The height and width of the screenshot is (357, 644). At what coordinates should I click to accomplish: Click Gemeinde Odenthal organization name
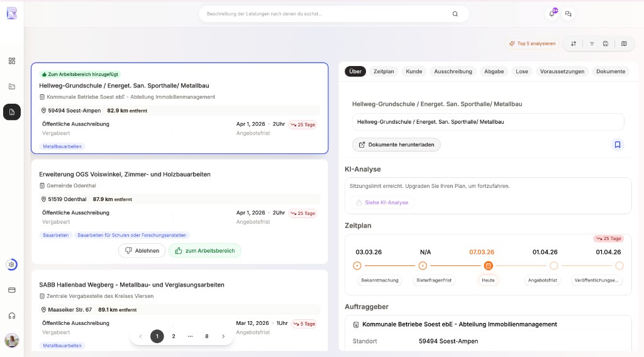pyautogui.click(x=71, y=186)
